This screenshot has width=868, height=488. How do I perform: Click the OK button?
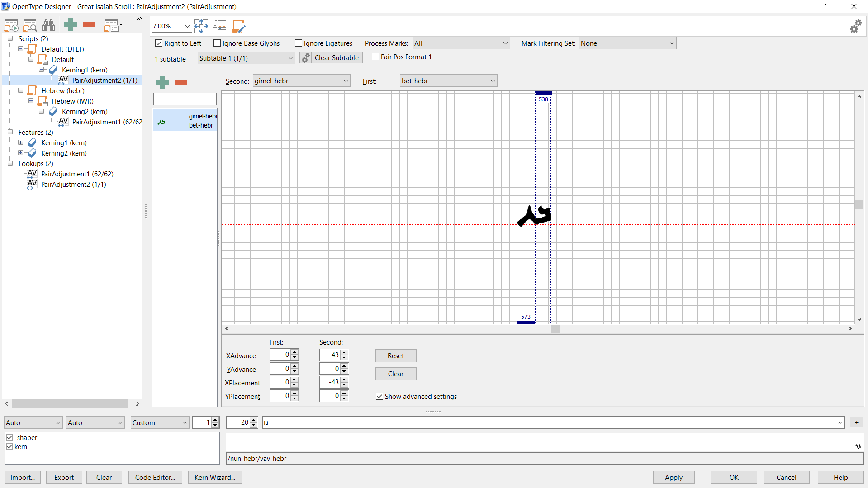point(734,478)
